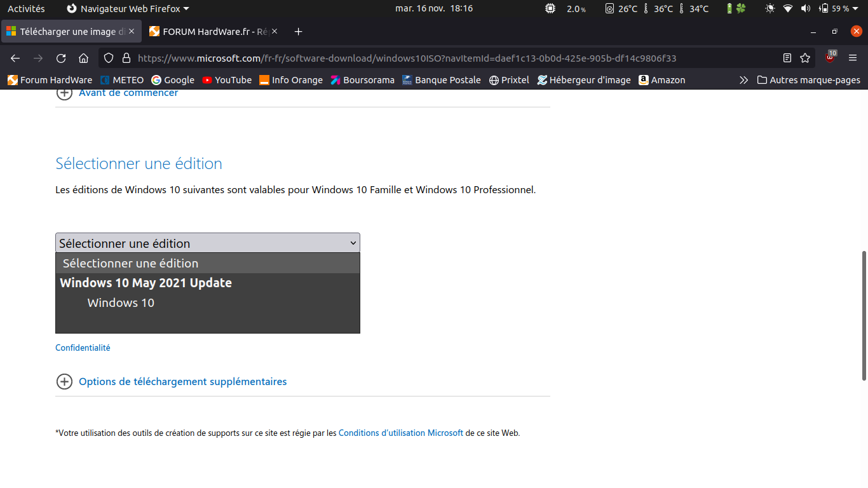Go to Firefox home page icon

point(83,58)
